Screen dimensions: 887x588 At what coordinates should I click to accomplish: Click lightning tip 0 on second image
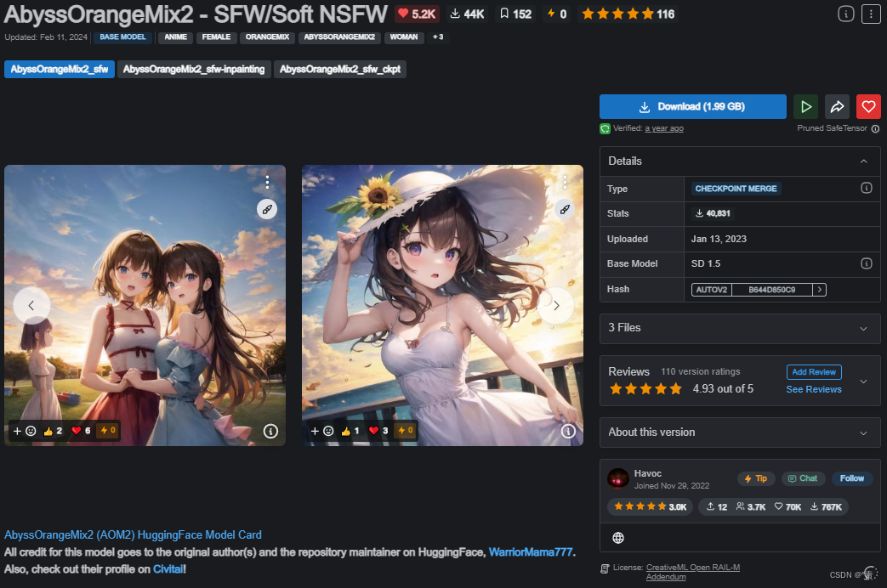(406, 430)
